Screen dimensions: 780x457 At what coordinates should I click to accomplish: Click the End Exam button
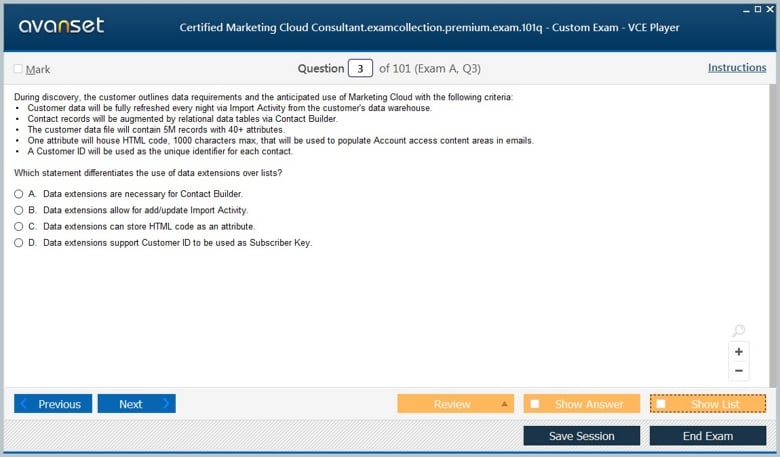coord(708,436)
